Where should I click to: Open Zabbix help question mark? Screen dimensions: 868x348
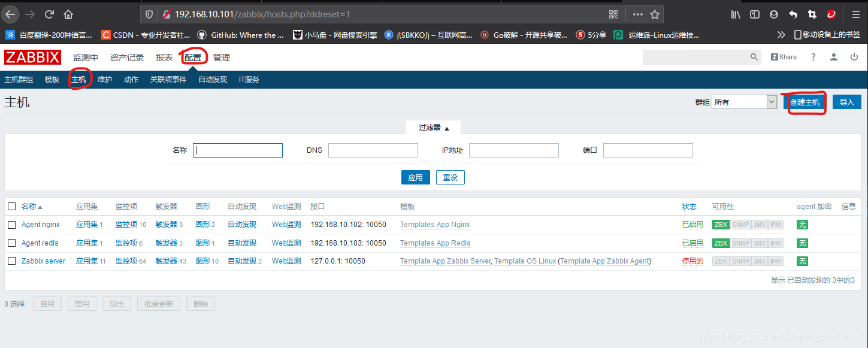click(813, 57)
